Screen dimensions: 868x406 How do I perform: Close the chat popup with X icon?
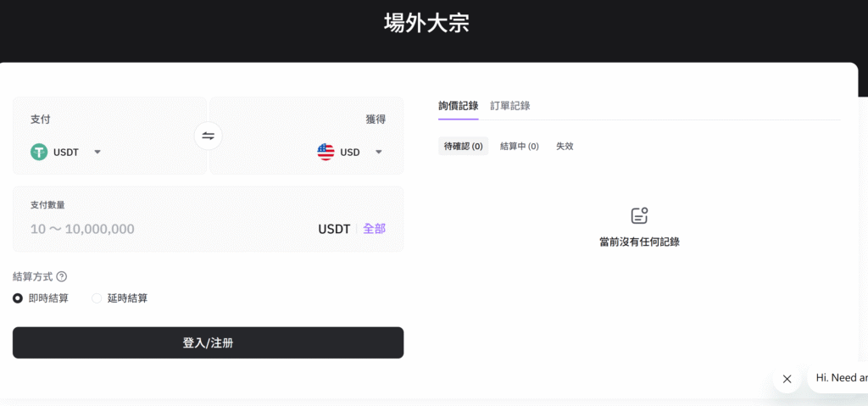pos(787,379)
